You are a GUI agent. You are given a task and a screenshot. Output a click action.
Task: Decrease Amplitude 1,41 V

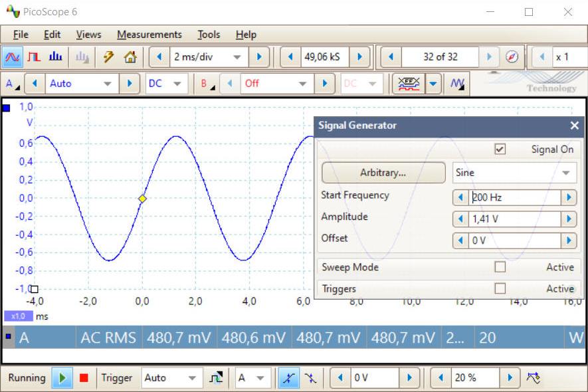[460, 219]
